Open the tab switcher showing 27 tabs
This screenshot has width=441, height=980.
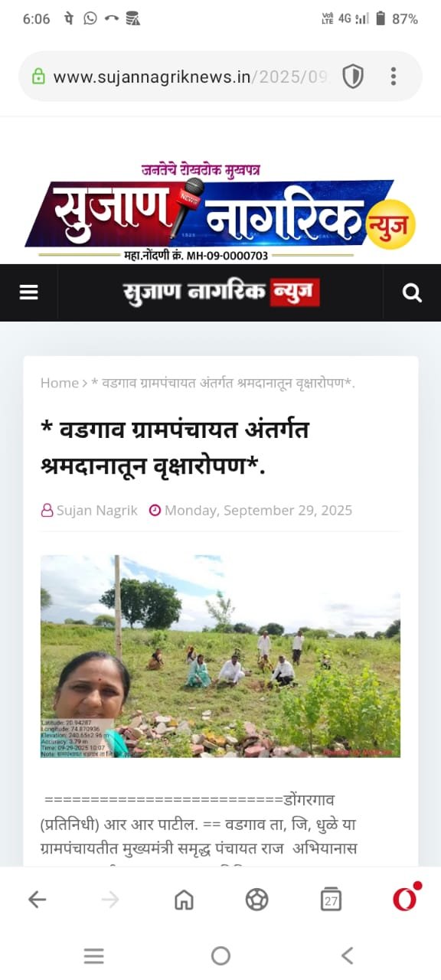(x=331, y=900)
